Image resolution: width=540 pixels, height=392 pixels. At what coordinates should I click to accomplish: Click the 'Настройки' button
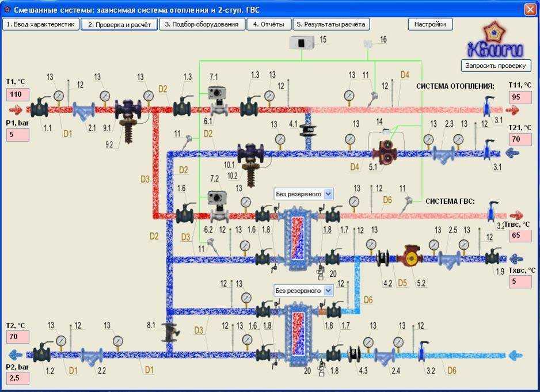click(x=430, y=24)
